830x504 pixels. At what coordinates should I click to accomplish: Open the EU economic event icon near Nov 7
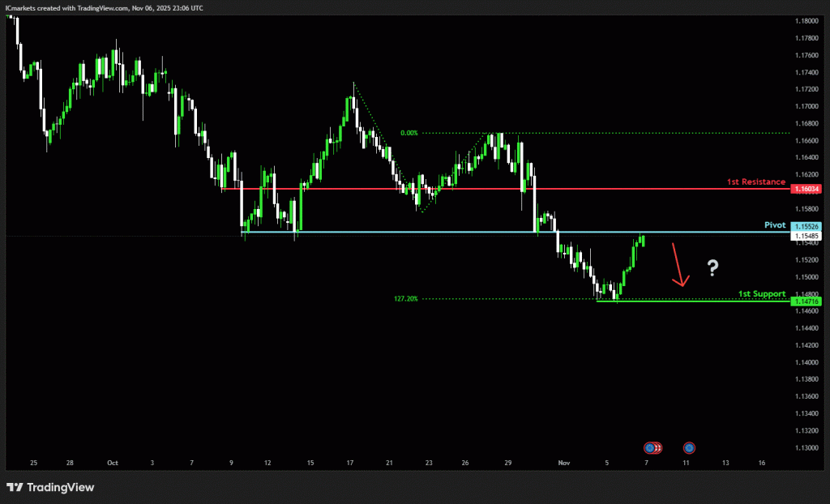pos(649,447)
